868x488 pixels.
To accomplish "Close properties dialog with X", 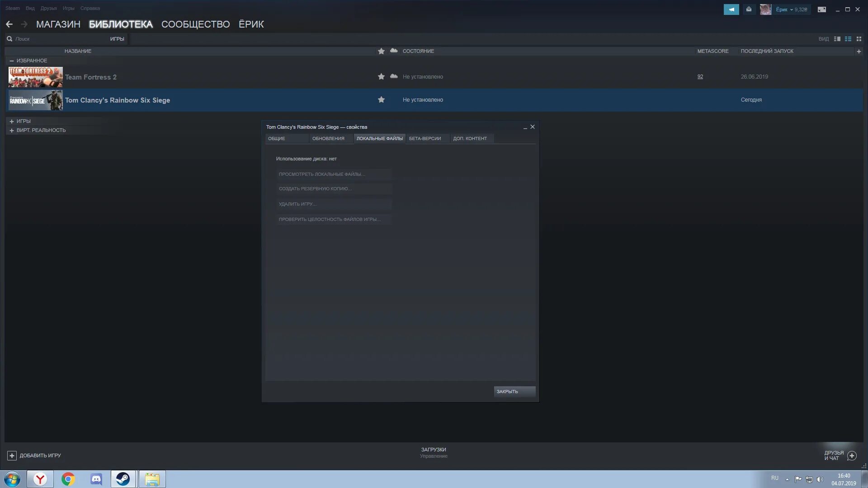I will pos(533,127).
